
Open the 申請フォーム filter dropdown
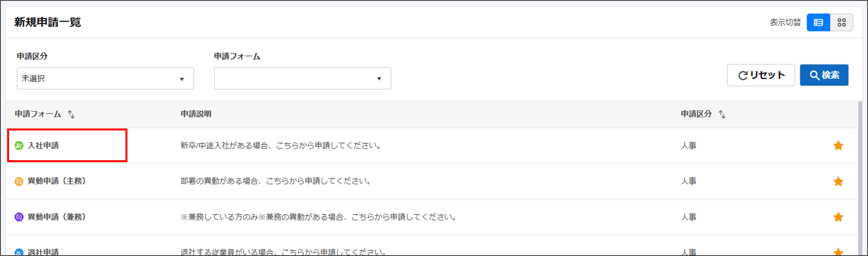coord(303,79)
